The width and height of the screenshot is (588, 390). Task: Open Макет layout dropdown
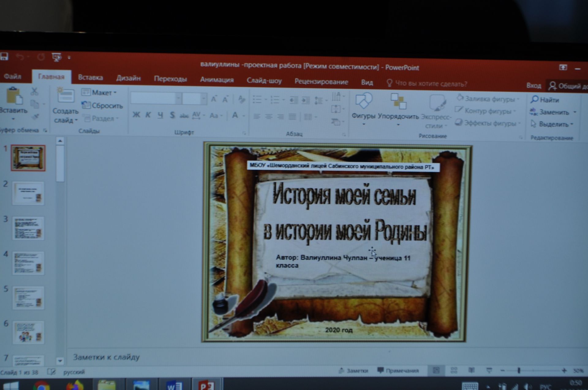tap(99, 92)
